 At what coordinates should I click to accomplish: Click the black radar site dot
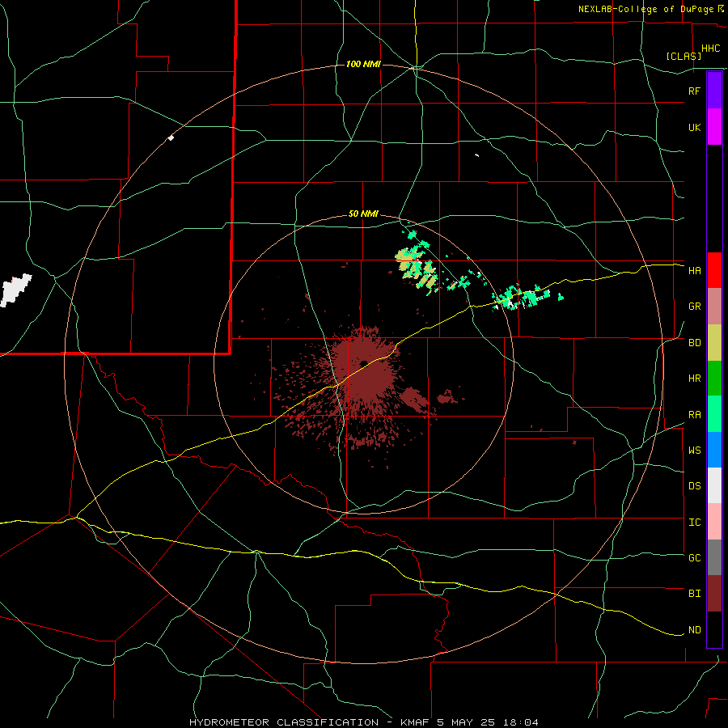[x=363, y=363]
